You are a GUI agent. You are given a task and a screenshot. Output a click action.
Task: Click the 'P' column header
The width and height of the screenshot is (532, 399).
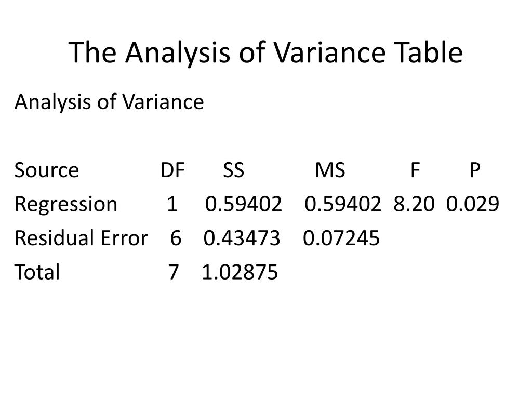[x=475, y=170]
